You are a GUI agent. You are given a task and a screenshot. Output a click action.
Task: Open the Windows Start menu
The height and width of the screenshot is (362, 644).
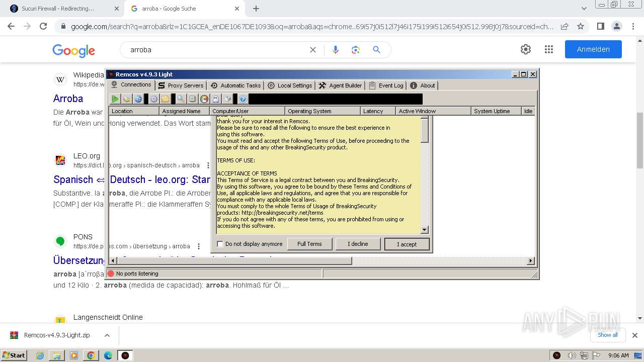14,355
